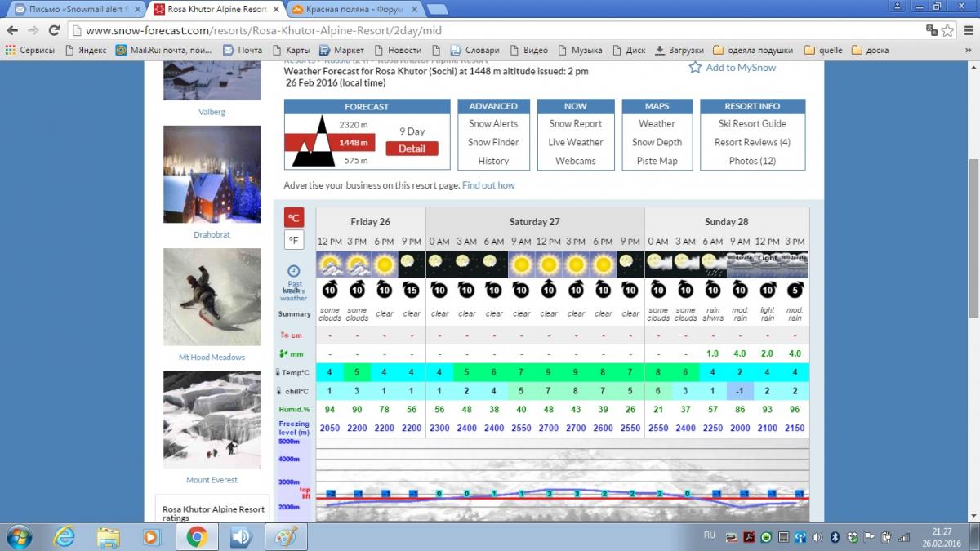Click the red Detail button

[x=412, y=149]
